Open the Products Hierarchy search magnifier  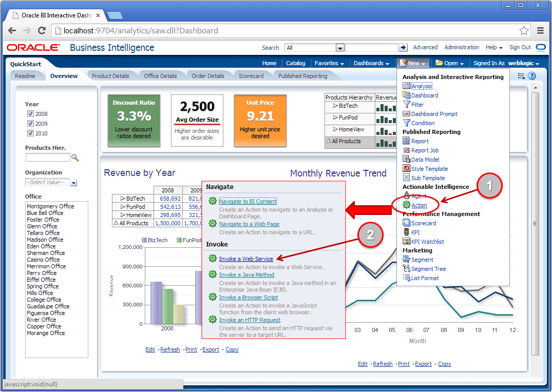click(x=75, y=158)
